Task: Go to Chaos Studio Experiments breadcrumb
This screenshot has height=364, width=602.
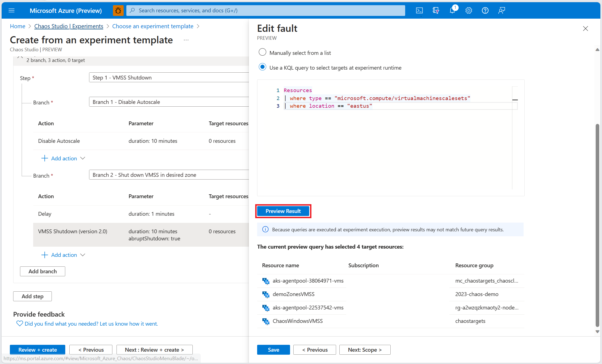Action: coord(69,26)
